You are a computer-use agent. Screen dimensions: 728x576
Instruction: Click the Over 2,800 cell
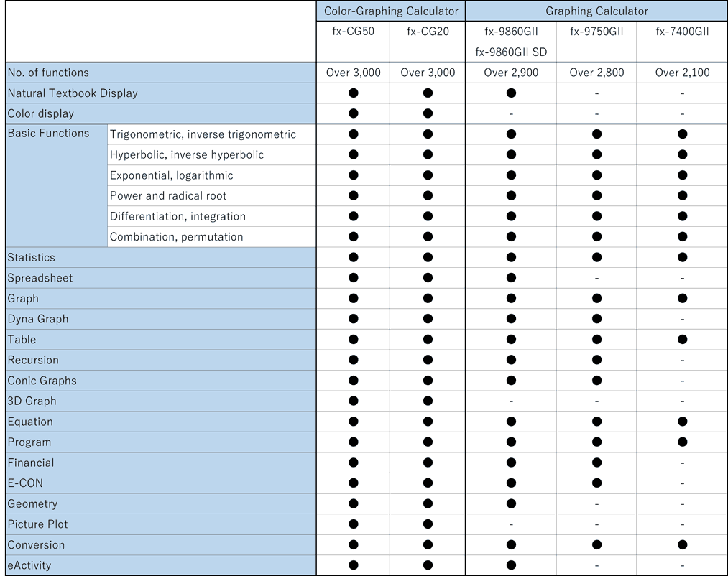[596, 73]
